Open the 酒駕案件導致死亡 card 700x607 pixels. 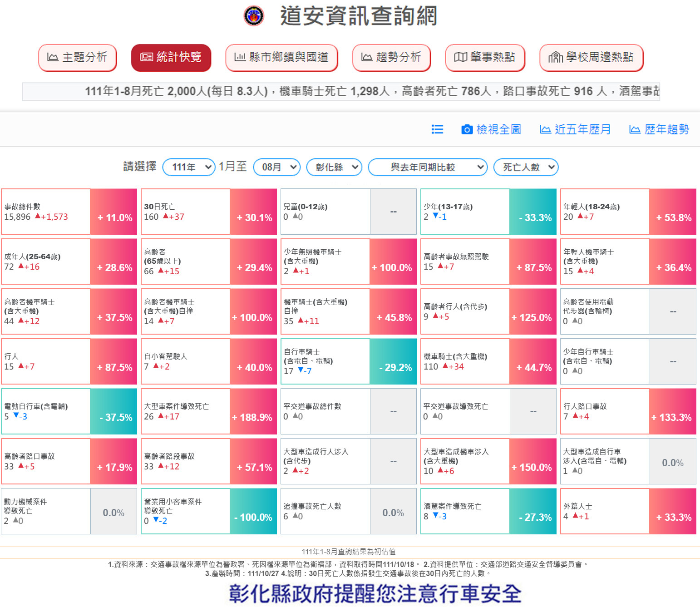pyautogui.click(x=465, y=511)
